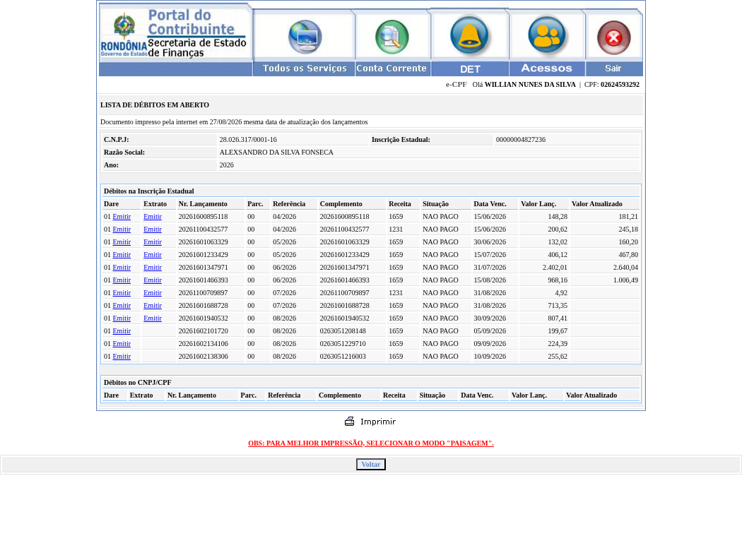Click the printer icon next to Imprimir
The image size is (742, 560).
pyautogui.click(x=349, y=422)
